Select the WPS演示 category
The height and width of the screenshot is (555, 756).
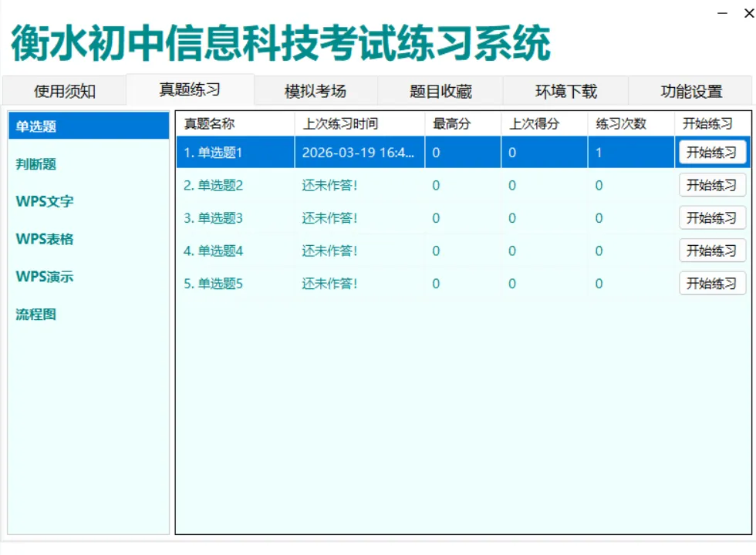(x=42, y=277)
